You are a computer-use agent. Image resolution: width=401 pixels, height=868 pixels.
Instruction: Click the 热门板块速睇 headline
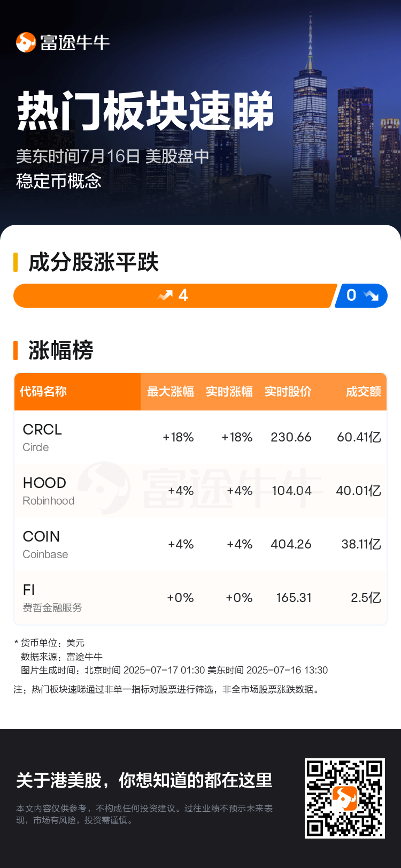coord(145,111)
